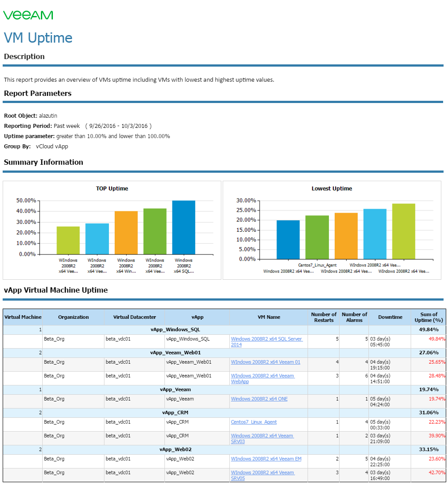Click the TOP Uptime chart title
Screen dimensions: 448x484
(112, 189)
